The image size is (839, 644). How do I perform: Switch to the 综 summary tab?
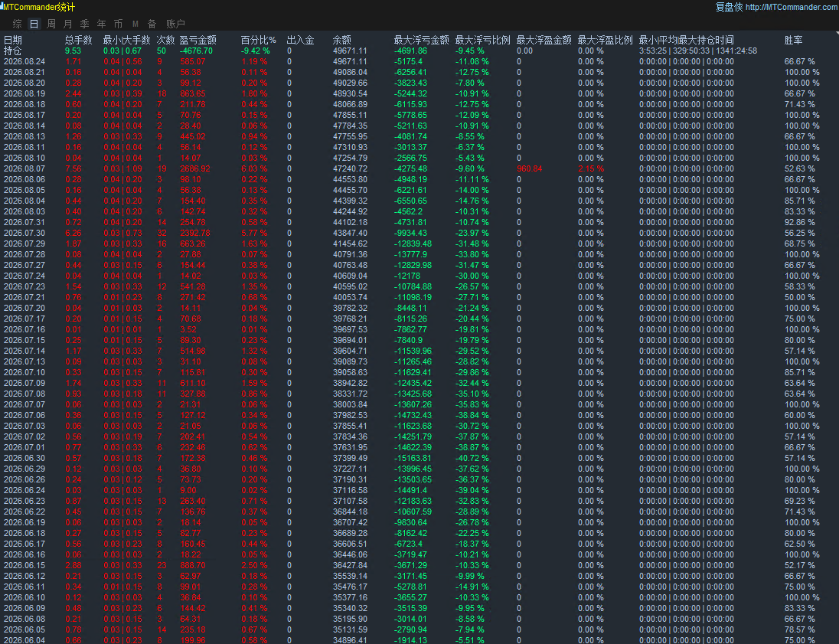click(17, 24)
